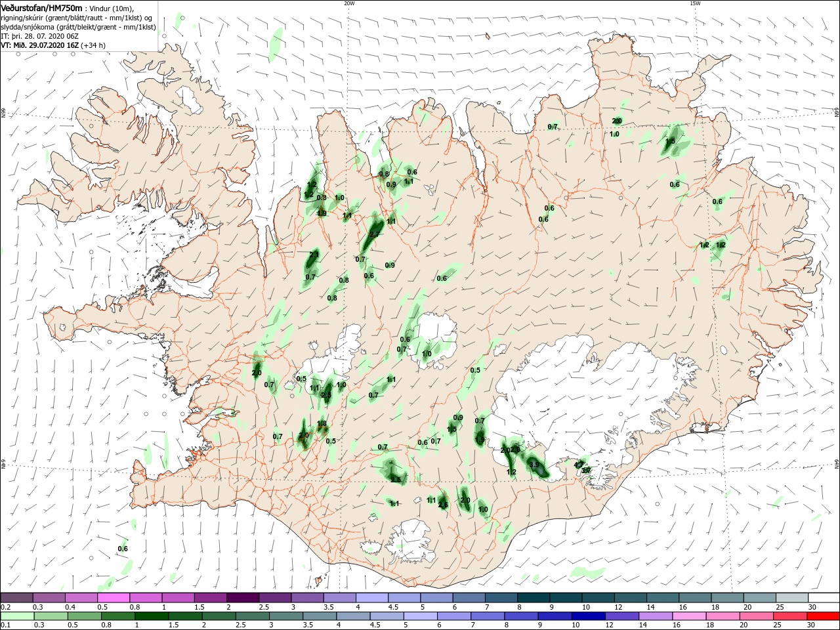Screen dimensions: 840x630
Task: Click the bright red bottom swatch after 30
Action: (824, 616)
